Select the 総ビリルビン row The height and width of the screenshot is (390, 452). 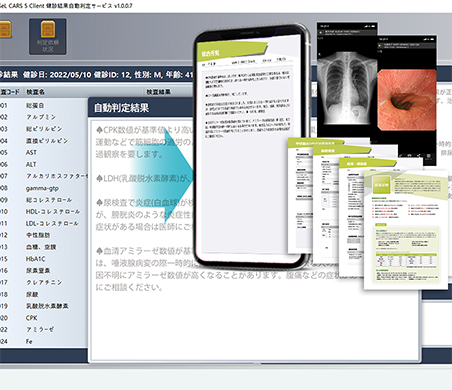coord(44,129)
